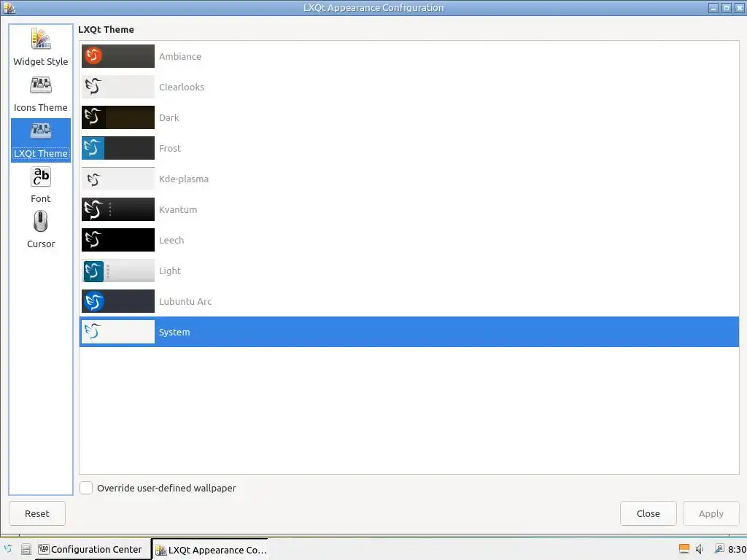Click the Lubuntu Arc theme preview thumbnail
The width and height of the screenshot is (747, 560).
(118, 301)
